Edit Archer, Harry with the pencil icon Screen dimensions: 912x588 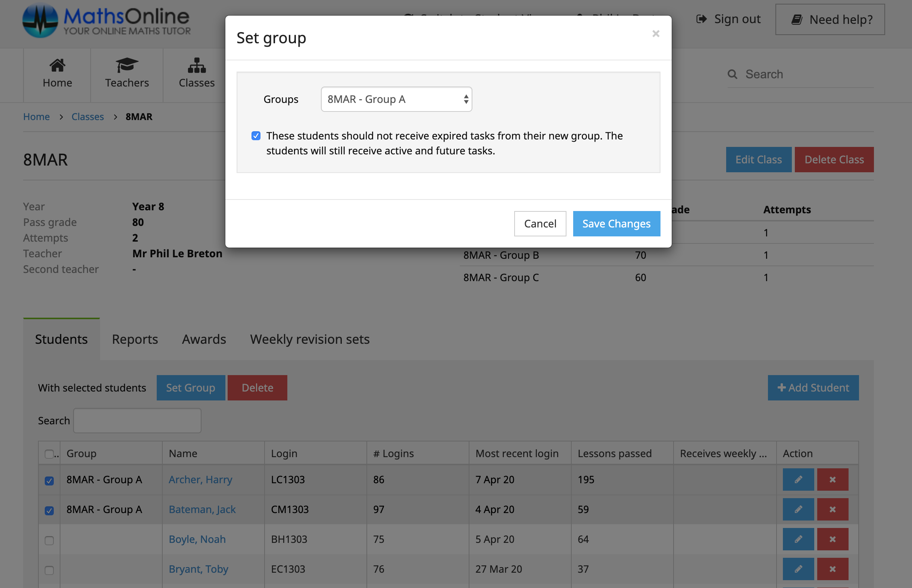pyautogui.click(x=798, y=479)
